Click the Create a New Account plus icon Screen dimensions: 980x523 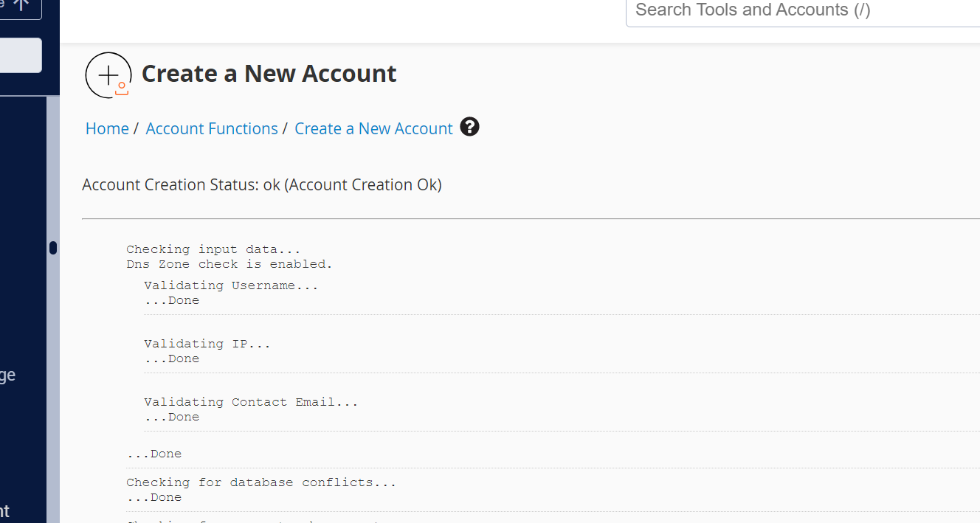(108, 75)
